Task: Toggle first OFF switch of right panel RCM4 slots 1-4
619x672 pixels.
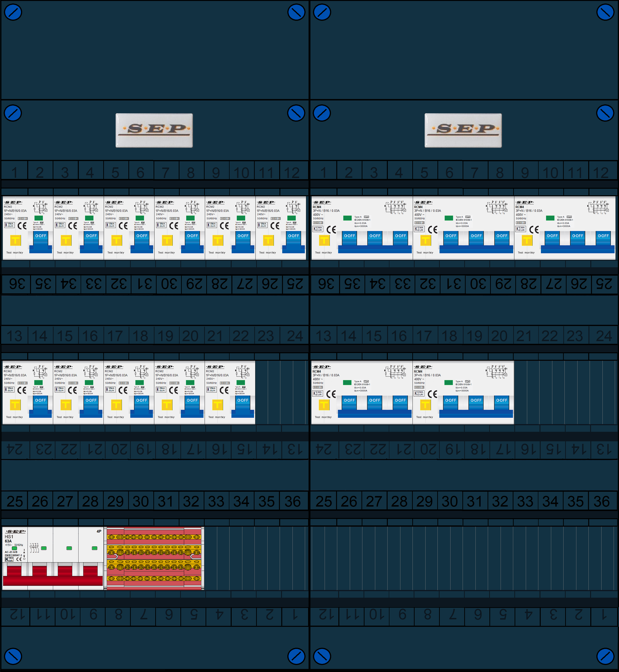Action: (x=349, y=238)
